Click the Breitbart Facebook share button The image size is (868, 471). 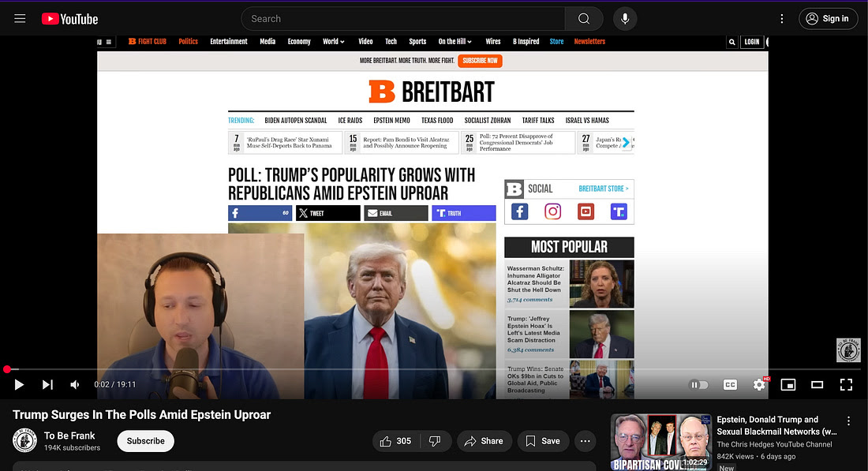click(260, 213)
